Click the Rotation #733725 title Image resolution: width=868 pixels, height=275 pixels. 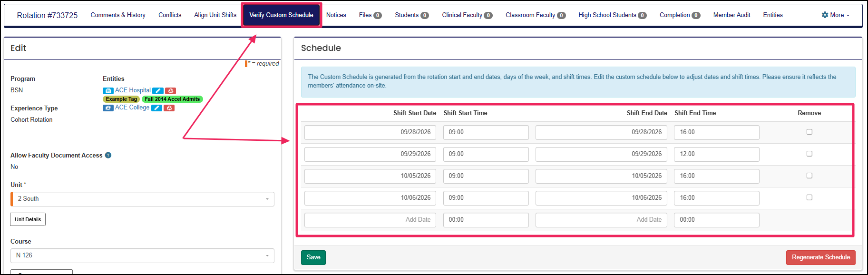tap(47, 15)
